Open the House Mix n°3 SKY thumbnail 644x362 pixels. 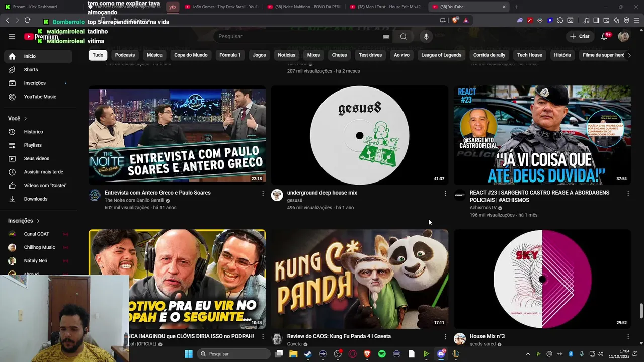coord(542,279)
